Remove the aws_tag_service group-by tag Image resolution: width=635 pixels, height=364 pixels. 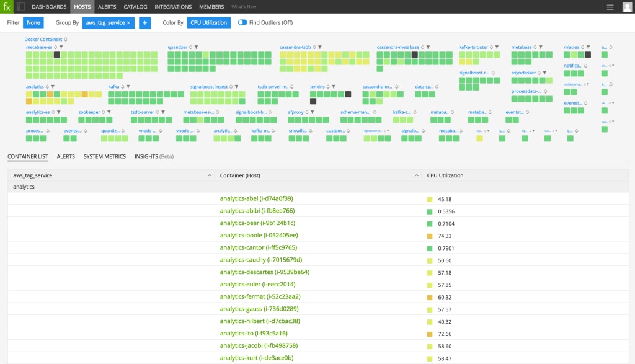[128, 23]
